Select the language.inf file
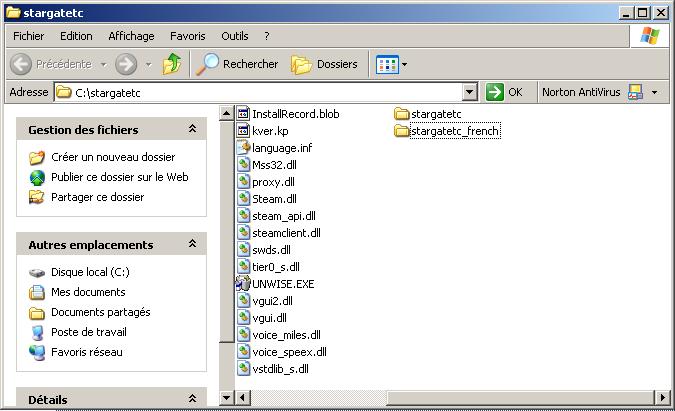 [x=281, y=148]
